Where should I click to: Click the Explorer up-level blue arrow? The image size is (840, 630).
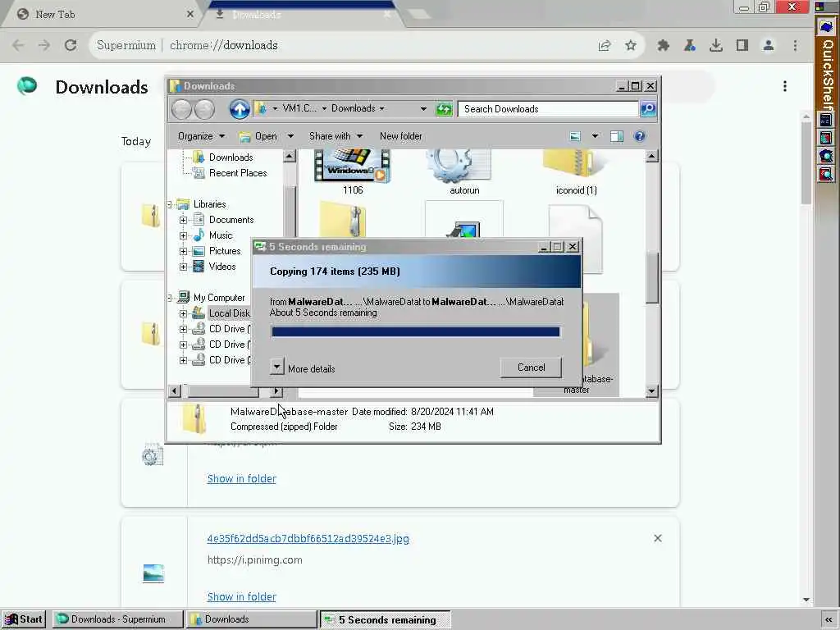click(240, 109)
